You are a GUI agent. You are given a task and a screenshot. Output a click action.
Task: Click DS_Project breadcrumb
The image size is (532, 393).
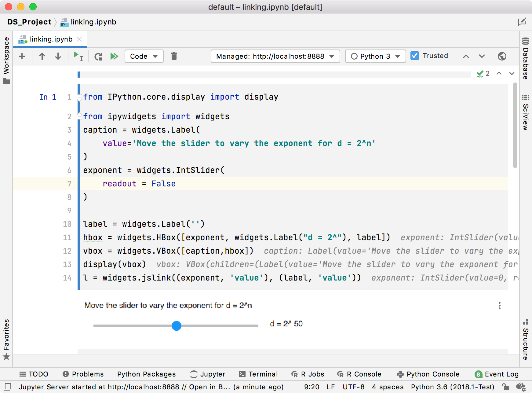pos(29,22)
